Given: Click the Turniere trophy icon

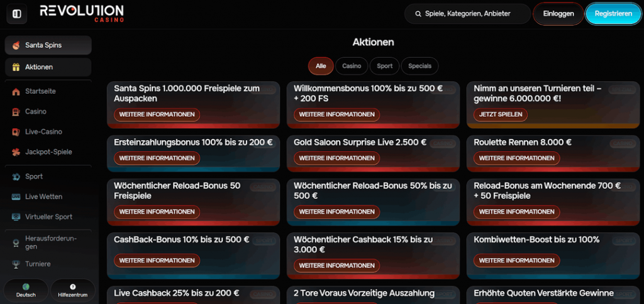Looking at the screenshot, I should coord(16,264).
